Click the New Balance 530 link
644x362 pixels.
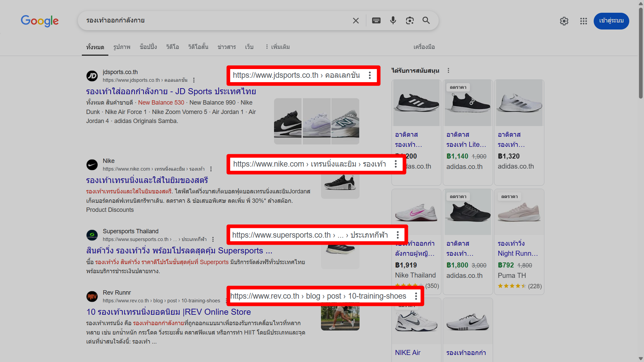pyautogui.click(x=161, y=103)
